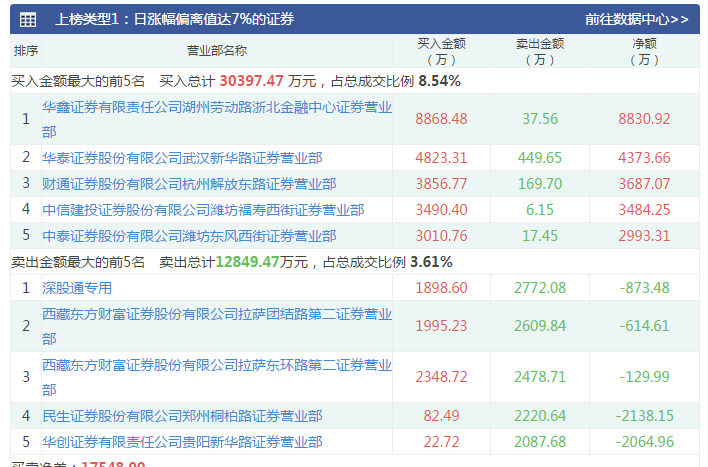Image resolution: width=708 pixels, height=467 pixels.
Task: Select buy amount 8868.48
Action: pos(441,119)
